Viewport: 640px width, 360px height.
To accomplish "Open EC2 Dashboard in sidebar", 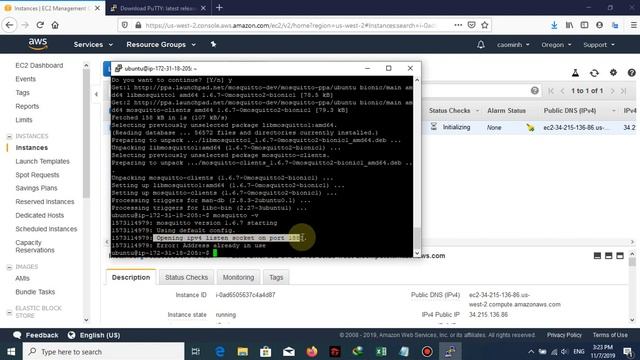I will pos(39,65).
